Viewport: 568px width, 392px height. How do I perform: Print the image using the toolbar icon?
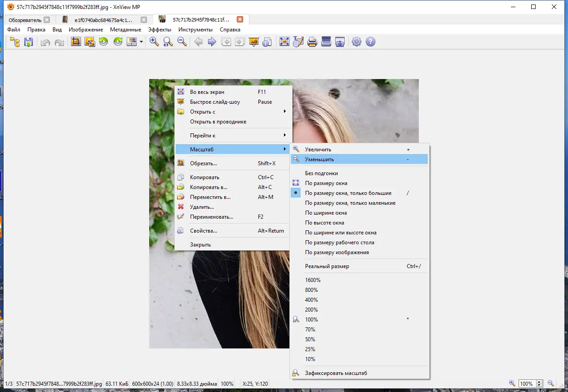click(x=312, y=41)
